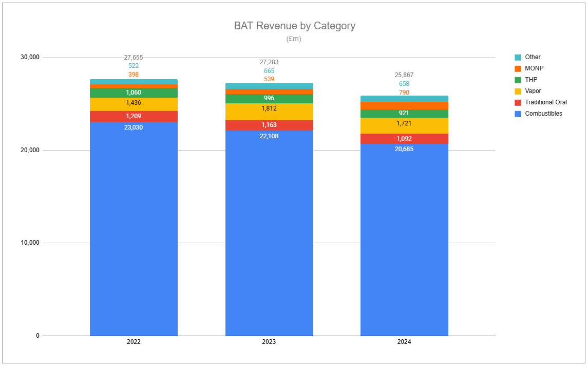
Task: Click the Combustibles legend label
Action: pos(543,114)
